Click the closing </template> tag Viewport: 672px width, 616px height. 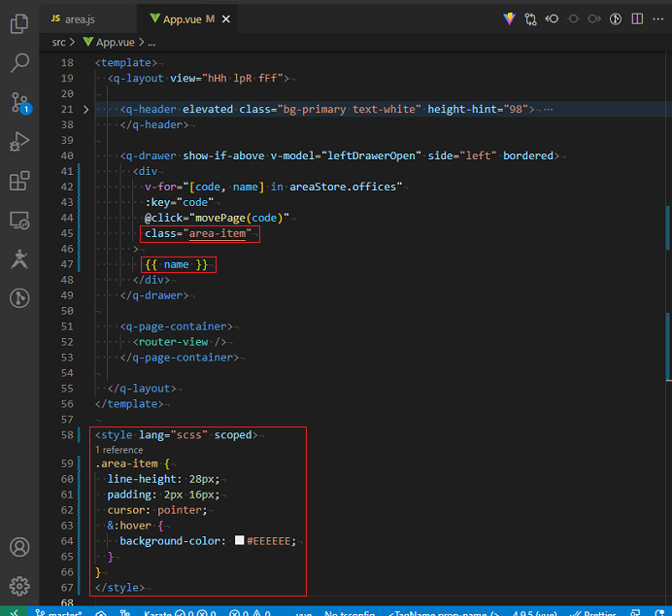tap(129, 404)
